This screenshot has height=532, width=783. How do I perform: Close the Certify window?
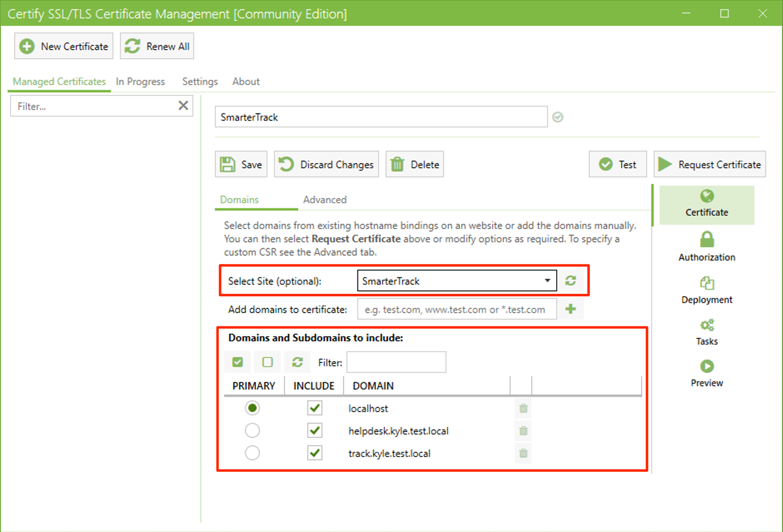(763, 14)
